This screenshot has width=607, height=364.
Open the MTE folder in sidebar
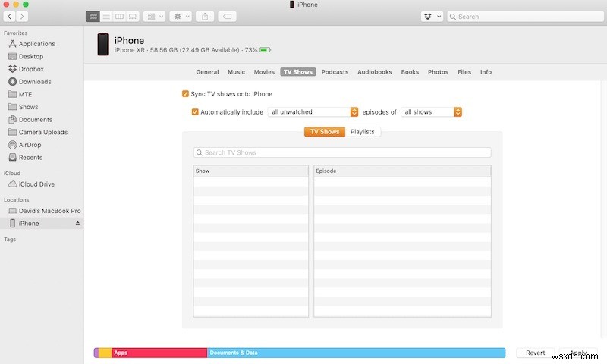click(25, 94)
